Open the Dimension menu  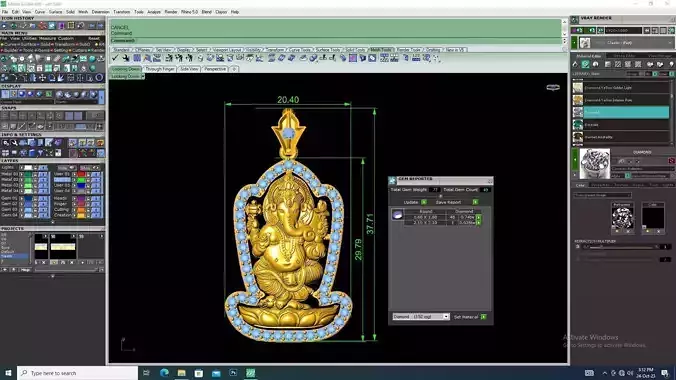click(x=100, y=12)
